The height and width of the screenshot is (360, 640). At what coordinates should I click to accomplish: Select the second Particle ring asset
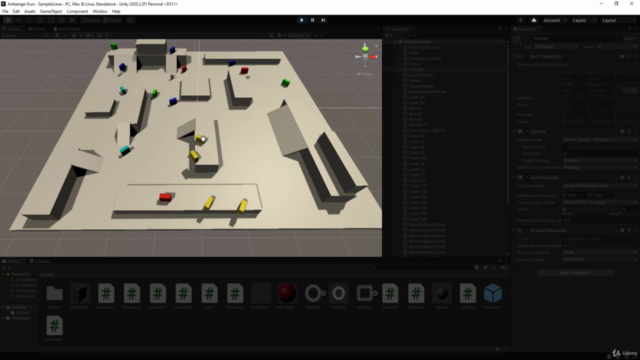[x=339, y=293]
